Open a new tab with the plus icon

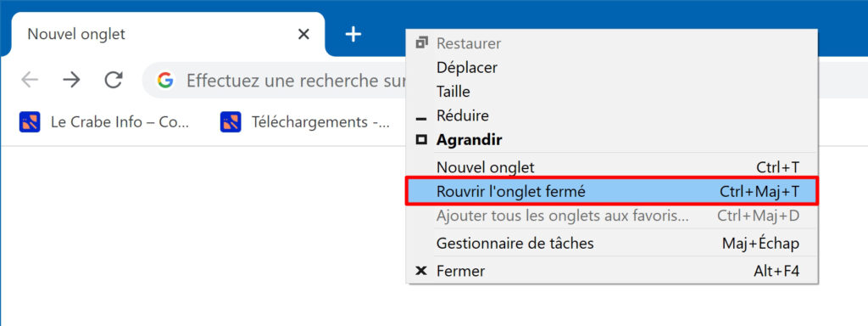pos(353,34)
